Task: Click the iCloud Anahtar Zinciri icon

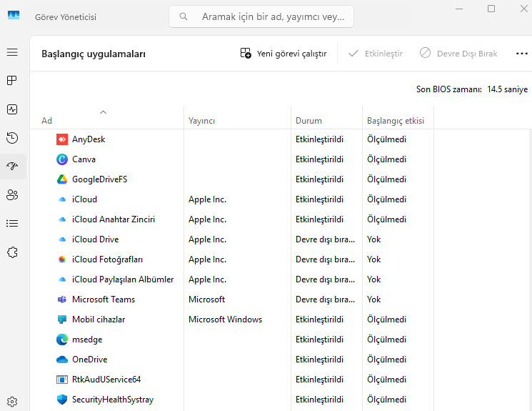Action: (x=62, y=219)
